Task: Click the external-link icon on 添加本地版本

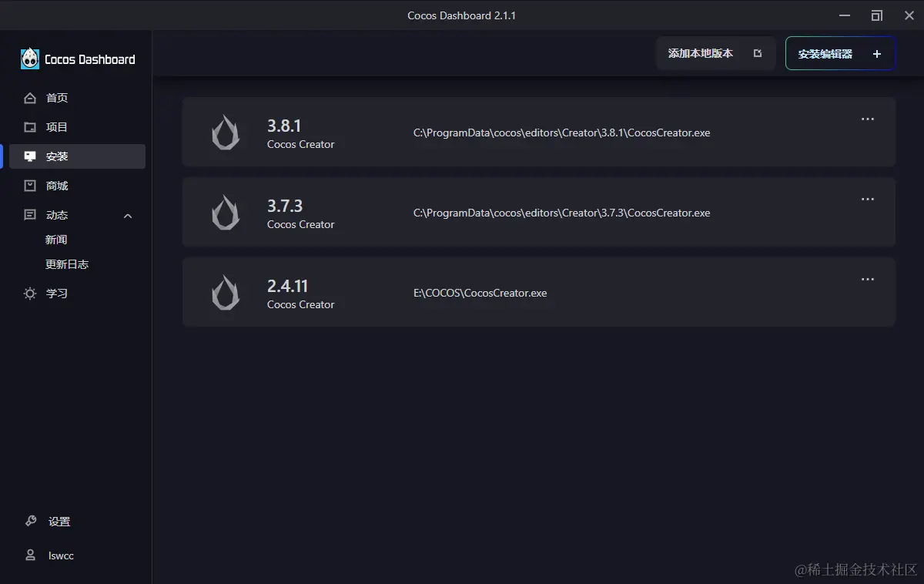Action: [x=758, y=53]
